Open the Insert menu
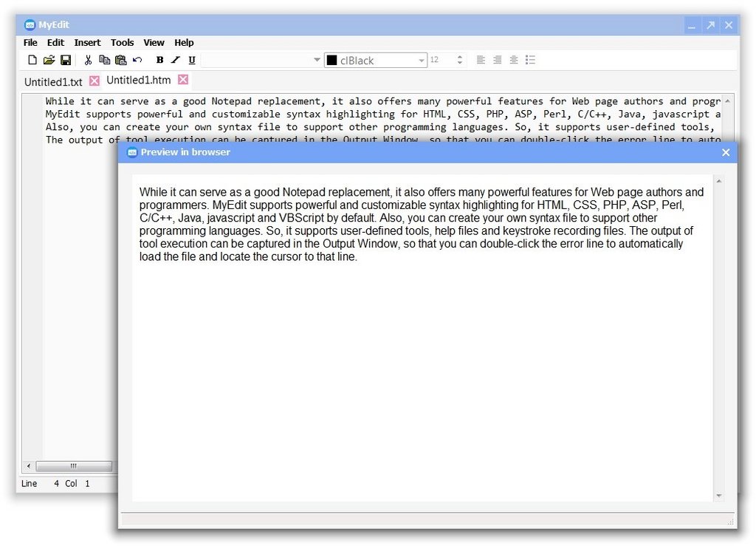This screenshot has width=756, height=546. [x=87, y=42]
